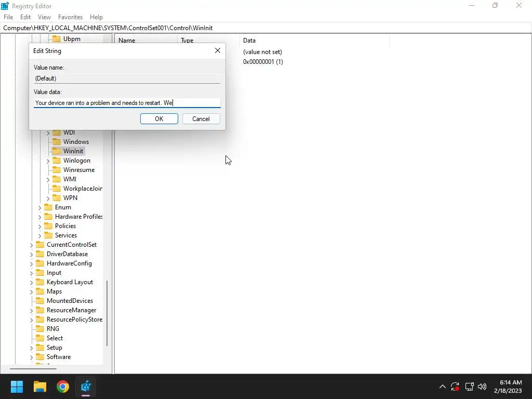Select the Software key
The width and height of the screenshot is (532, 399).
coord(59,357)
